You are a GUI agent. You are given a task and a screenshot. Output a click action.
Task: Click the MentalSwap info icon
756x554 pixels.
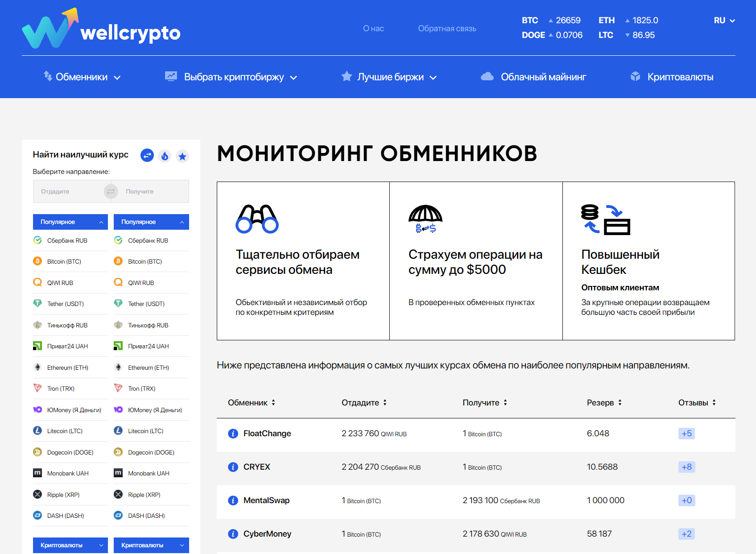233,500
